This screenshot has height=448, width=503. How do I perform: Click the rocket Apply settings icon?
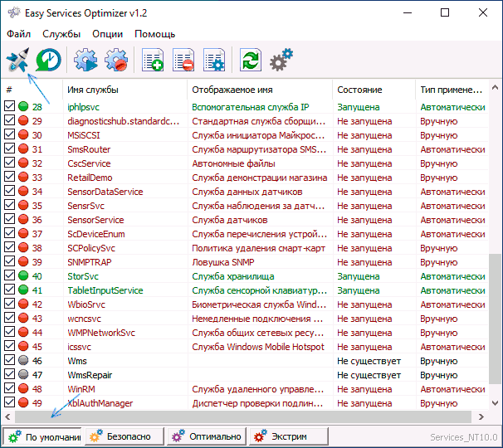pyautogui.click(x=17, y=60)
